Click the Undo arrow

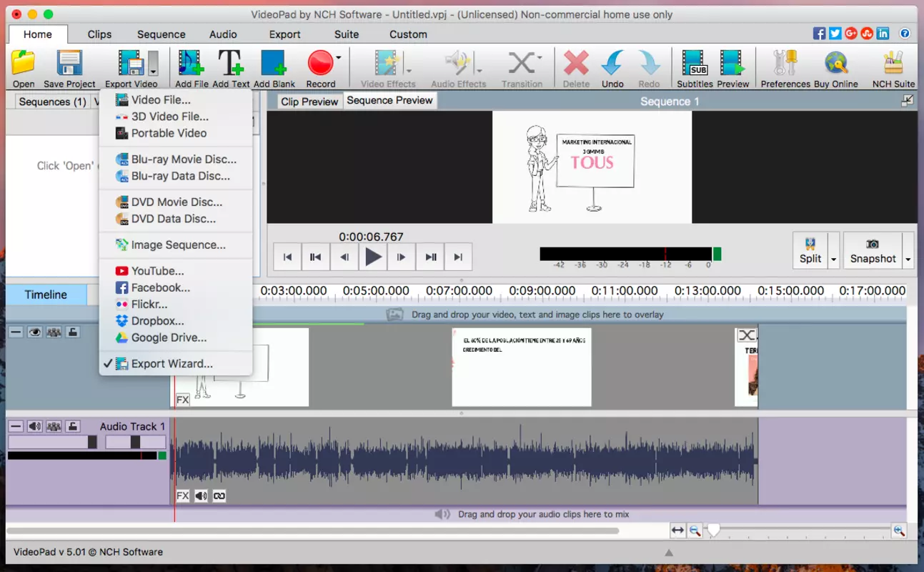pyautogui.click(x=612, y=64)
